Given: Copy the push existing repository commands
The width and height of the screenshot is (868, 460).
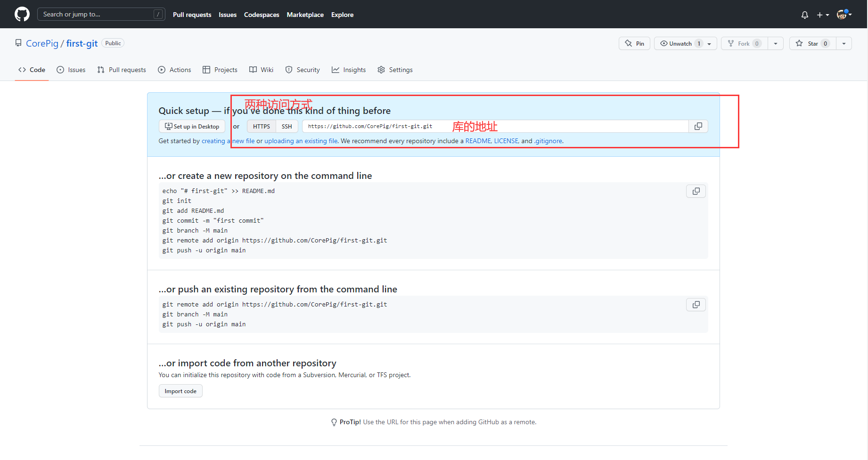Looking at the screenshot, I should click(x=696, y=305).
